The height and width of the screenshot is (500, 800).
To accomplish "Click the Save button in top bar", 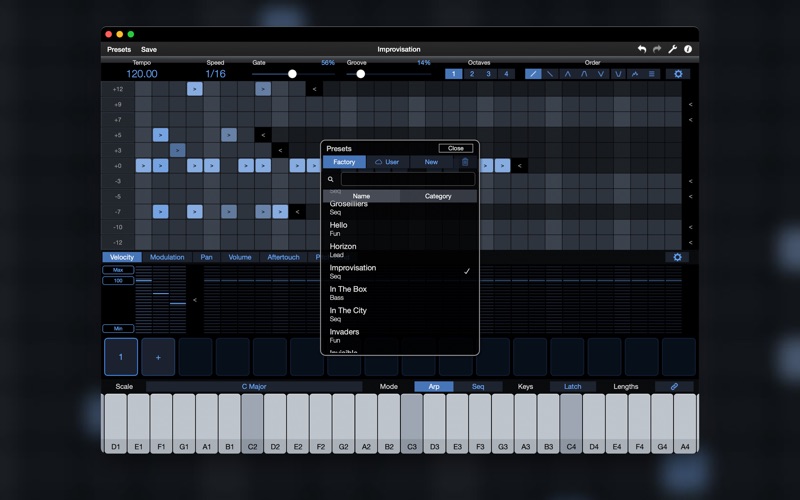I will [149, 49].
